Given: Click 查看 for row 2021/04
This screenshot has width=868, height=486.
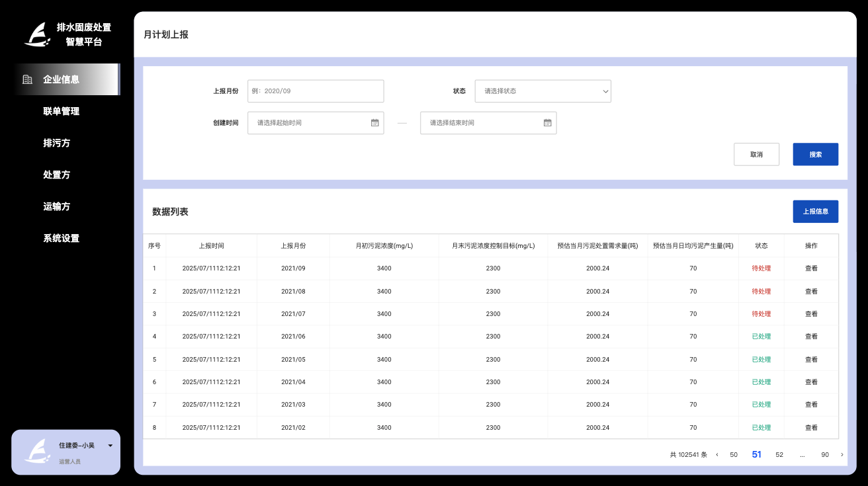Looking at the screenshot, I should click(811, 382).
